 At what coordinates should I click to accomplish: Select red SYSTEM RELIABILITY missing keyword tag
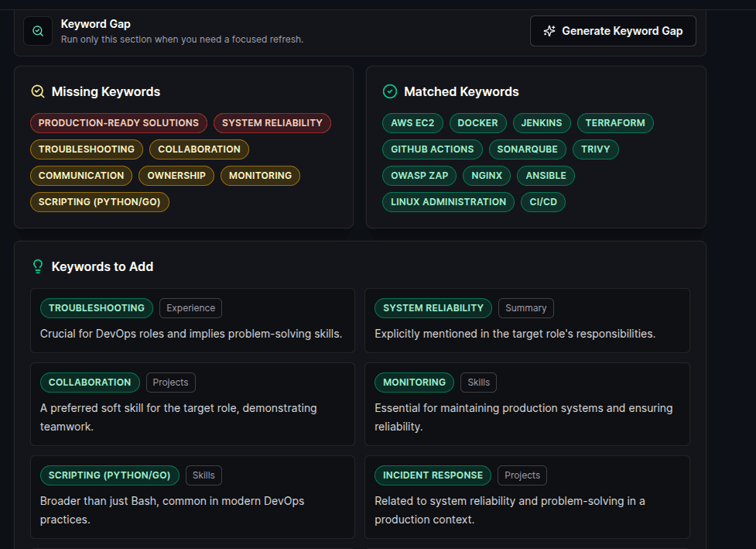coord(272,123)
